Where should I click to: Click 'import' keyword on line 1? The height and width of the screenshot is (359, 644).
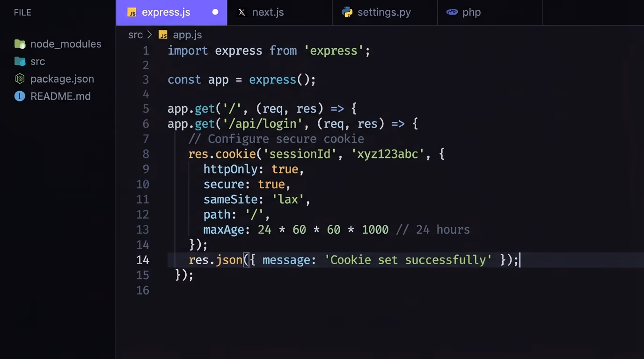tap(188, 50)
